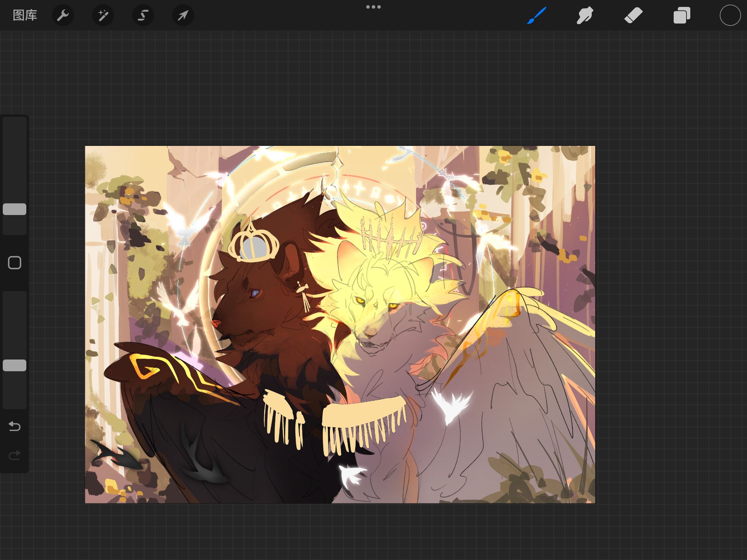Click the brush size slider handle
The image size is (747, 560).
click(x=15, y=209)
